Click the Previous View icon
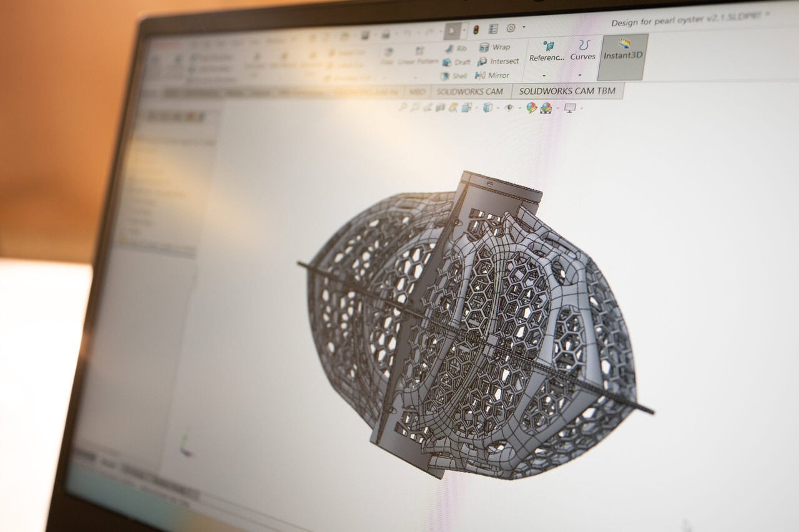The width and height of the screenshot is (799, 532). pos(427,108)
